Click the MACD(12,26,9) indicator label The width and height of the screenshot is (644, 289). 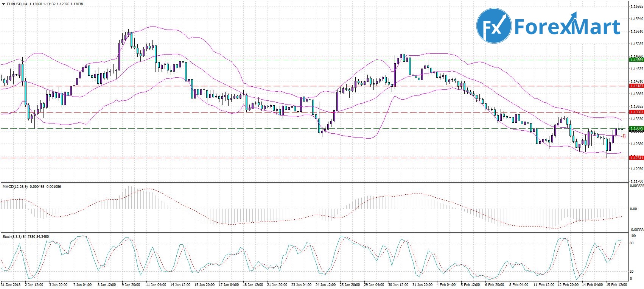[15, 187]
